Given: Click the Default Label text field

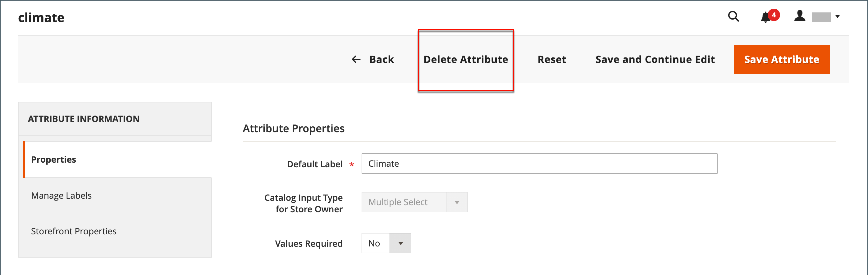Looking at the screenshot, I should [539, 164].
